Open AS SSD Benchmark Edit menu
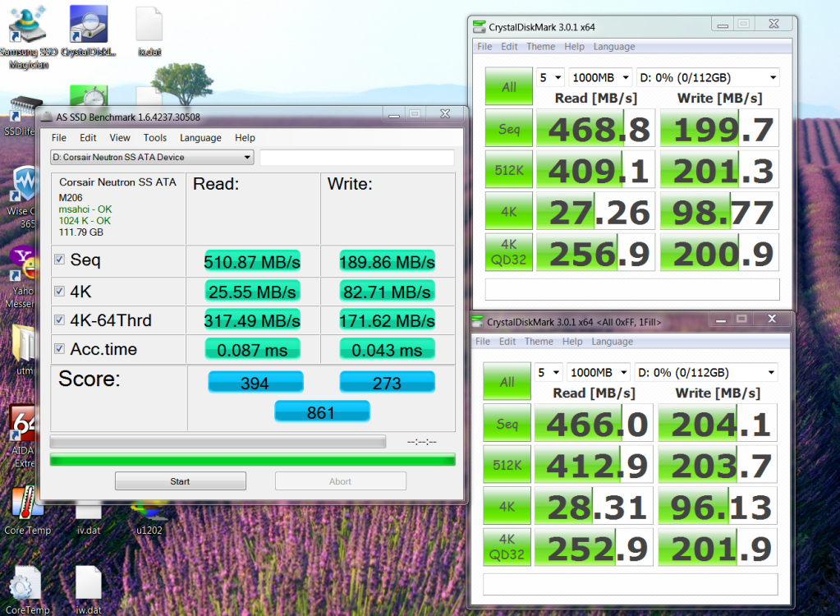The height and width of the screenshot is (616, 840). click(88, 138)
